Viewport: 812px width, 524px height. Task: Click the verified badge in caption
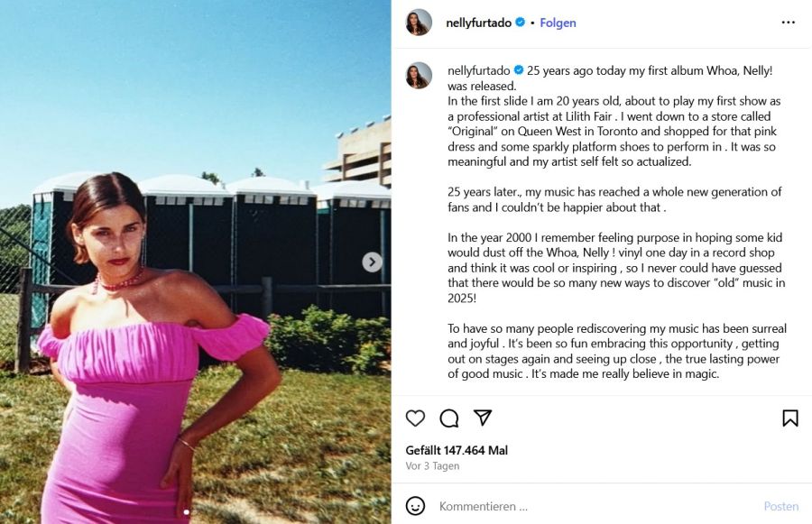[519, 70]
